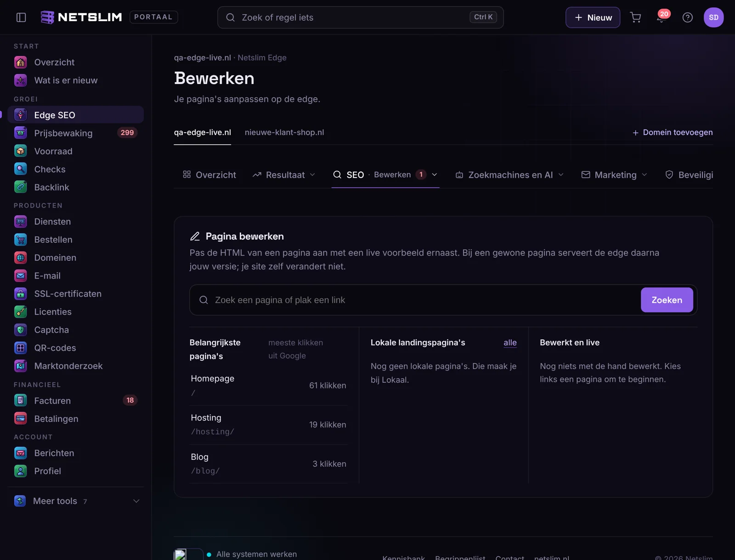
Task: Open QR-codes from the sidebar
Action: (76, 348)
